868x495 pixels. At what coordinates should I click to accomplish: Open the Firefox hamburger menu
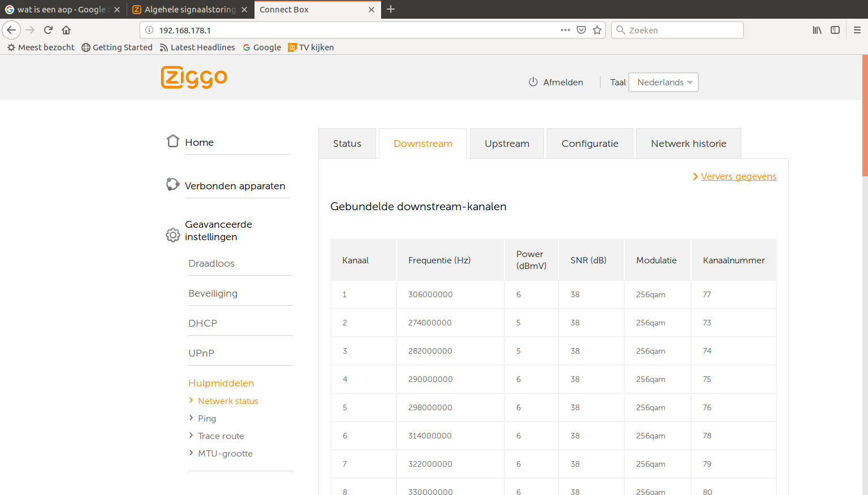click(857, 30)
